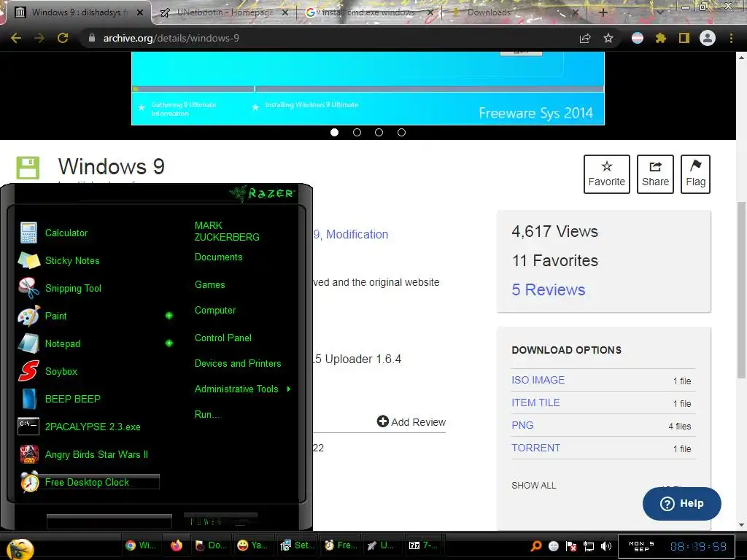Close the 'Windows 9 : dilshadsys' tab

[140, 12]
